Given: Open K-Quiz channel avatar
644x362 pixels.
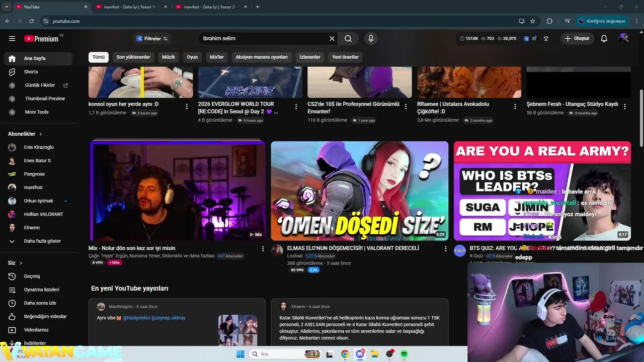Looking at the screenshot, I should tap(460, 251).
